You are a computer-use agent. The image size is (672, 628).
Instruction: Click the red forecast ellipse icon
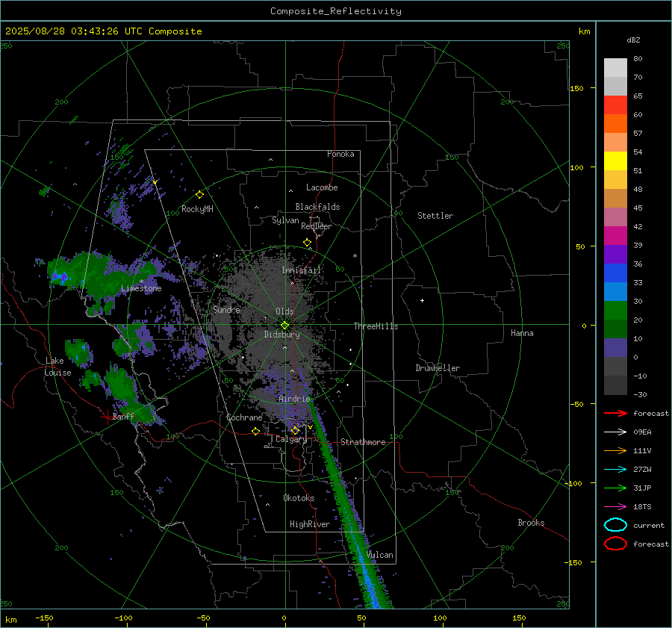tap(615, 544)
